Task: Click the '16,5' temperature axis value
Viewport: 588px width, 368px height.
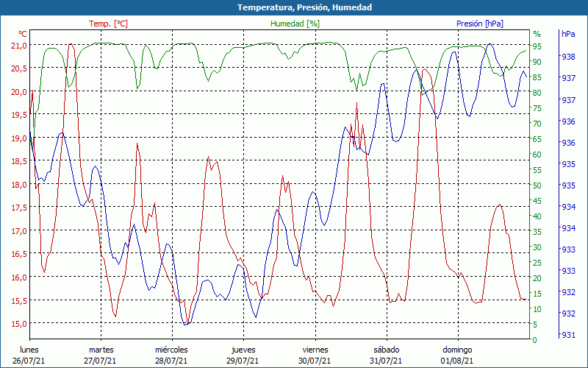Action: pos(20,254)
